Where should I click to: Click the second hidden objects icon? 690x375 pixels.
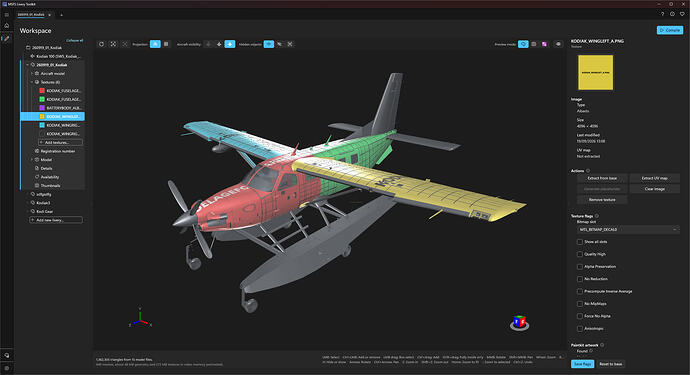[x=279, y=44]
